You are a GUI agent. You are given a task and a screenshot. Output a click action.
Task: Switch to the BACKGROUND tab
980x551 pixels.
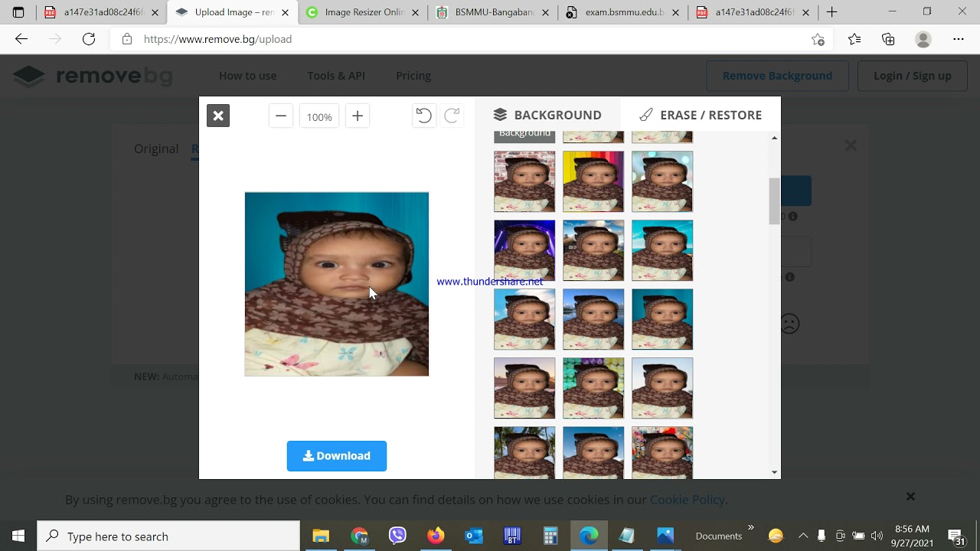coord(547,115)
